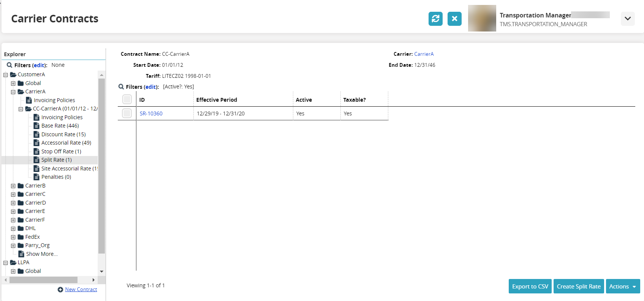Screen dimensions: 644x301
Task: Sort by the Taxable? column header
Action: [x=354, y=100]
